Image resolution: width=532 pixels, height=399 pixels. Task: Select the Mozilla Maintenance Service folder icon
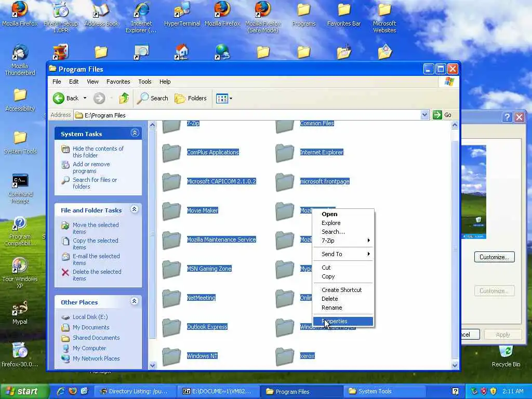tap(171, 240)
